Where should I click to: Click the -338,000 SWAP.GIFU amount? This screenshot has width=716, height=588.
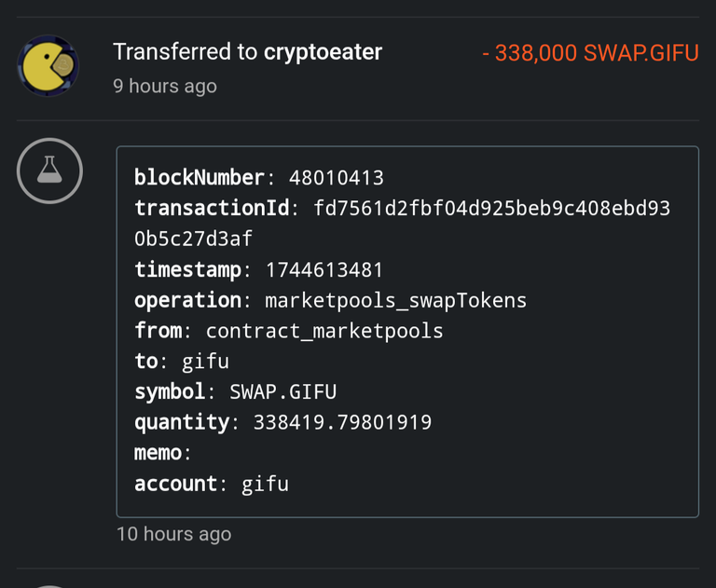pyautogui.click(x=590, y=53)
